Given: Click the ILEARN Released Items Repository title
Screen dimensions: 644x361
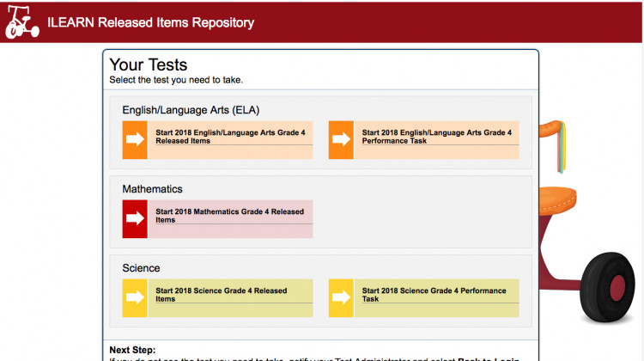Looking at the screenshot, I should click(151, 22).
